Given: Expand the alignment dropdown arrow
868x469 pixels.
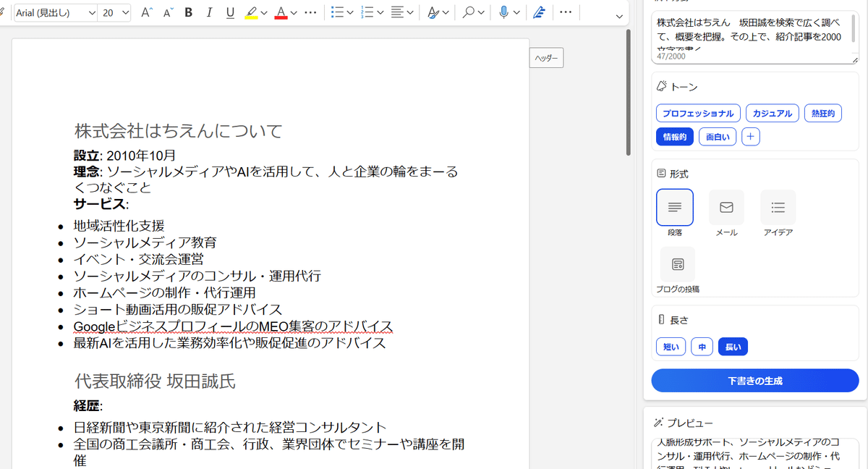Looking at the screenshot, I should (410, 13).
